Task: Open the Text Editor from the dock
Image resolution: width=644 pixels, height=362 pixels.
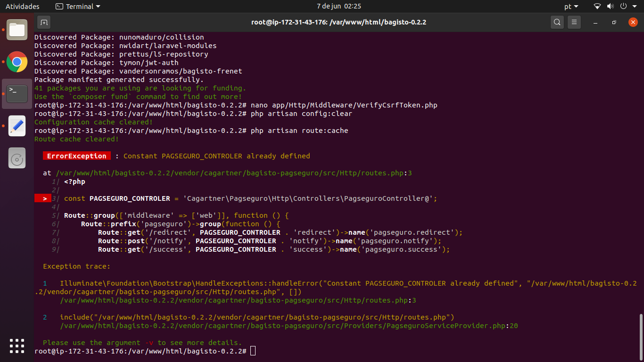Action: [17, 126]
